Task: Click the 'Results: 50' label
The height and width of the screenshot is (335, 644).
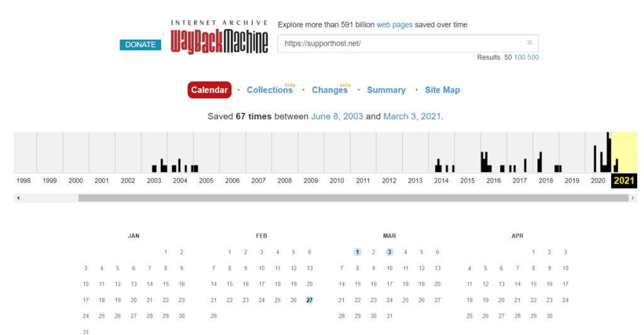Action: (494, 57)
